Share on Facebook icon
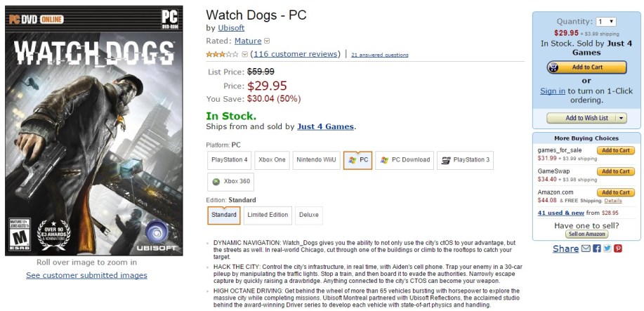Screen dimensions: 644x311 pos(596,249)
